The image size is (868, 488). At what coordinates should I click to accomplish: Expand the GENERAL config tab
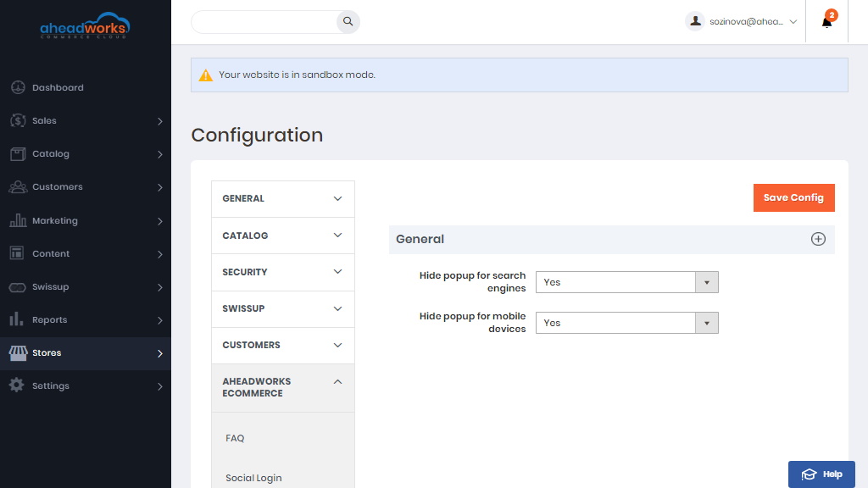point(283,198)
